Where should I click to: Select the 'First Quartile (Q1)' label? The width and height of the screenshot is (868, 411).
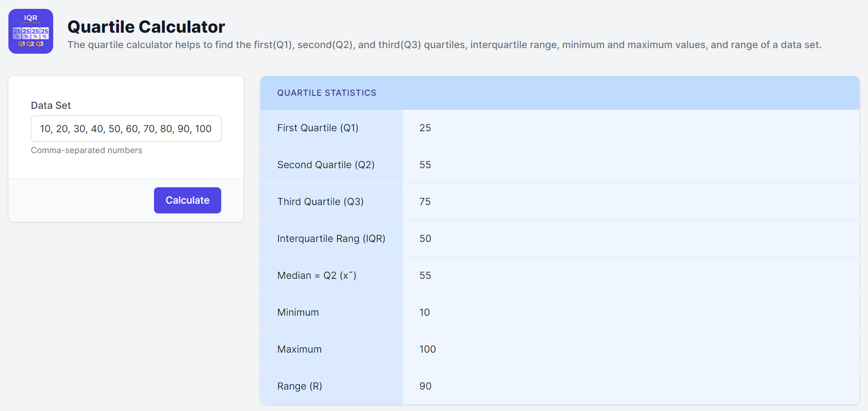point(318,128)
